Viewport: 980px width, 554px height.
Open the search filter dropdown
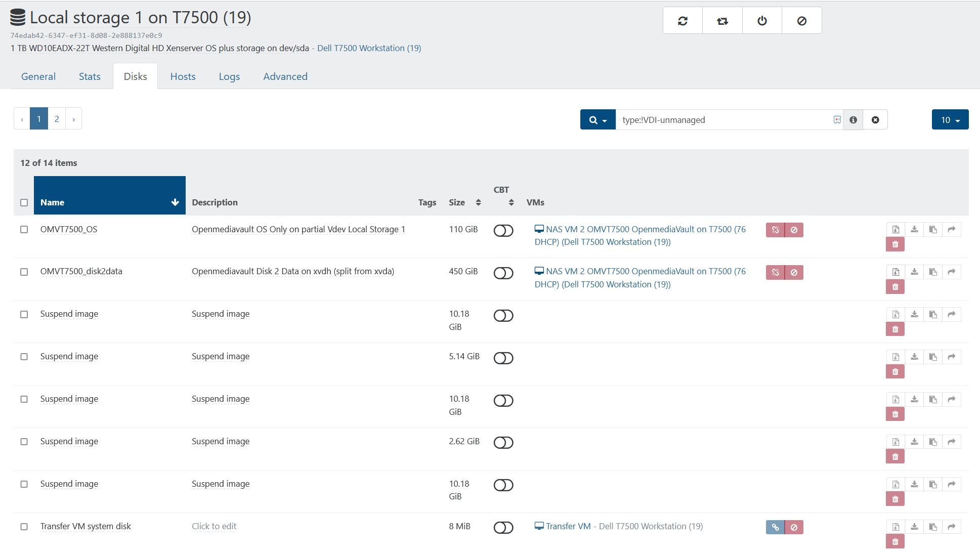coord(598,120)
